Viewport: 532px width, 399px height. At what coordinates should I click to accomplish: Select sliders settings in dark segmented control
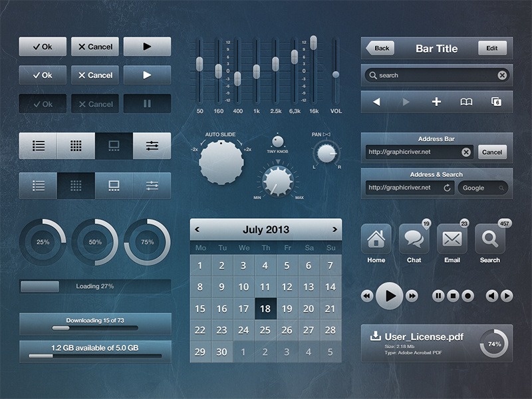pos(152,186)
